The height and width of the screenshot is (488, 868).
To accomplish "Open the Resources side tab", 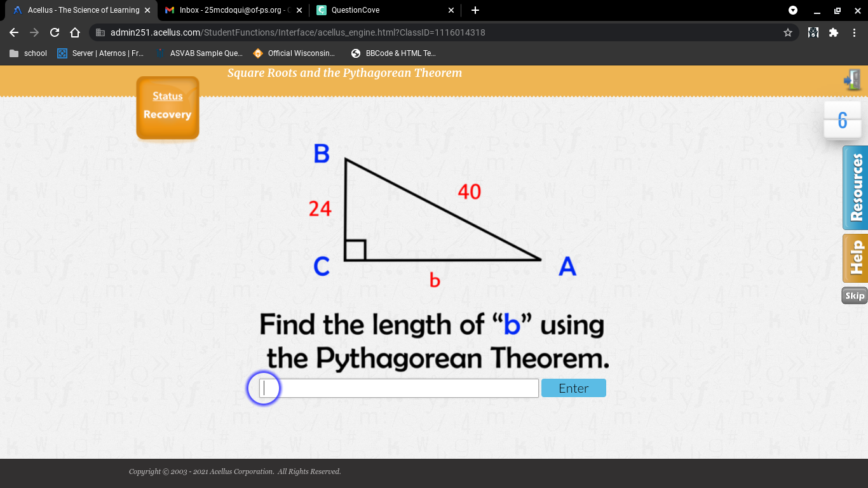I will pyautogui.click(x=855, y=187).
